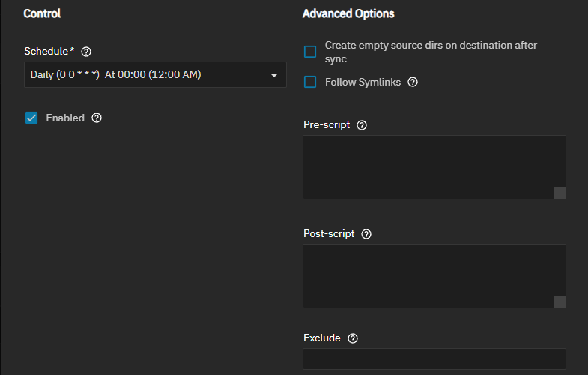Tick the Follow Symlinks checkbox
Screen dimensions: 588x375
coord(310,82)
